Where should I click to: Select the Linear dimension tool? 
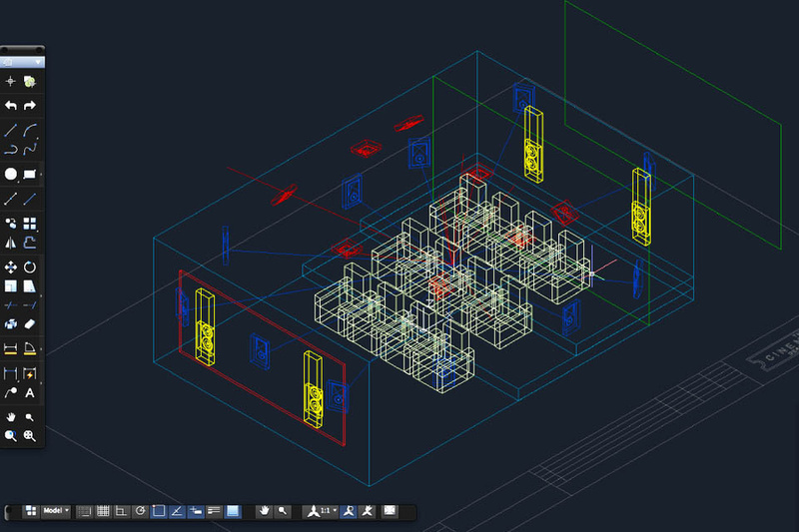[x=11, y=348]
